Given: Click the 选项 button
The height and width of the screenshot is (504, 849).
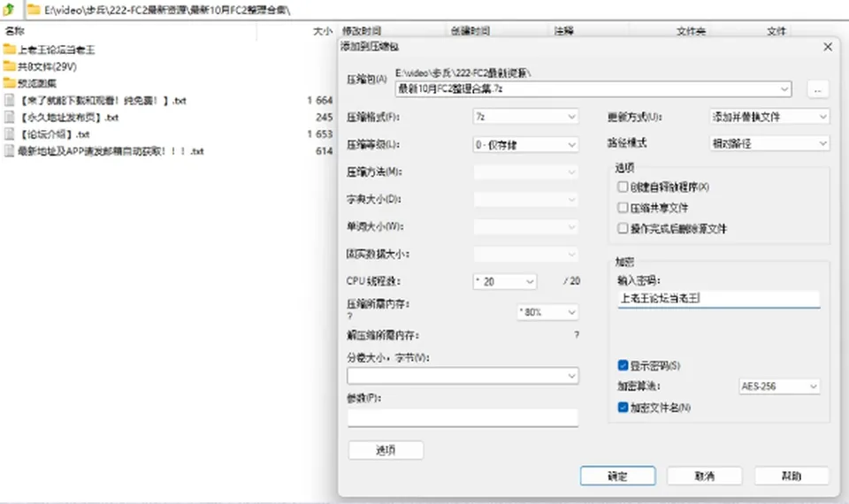Looking at the screenshot, I should 386,450.
